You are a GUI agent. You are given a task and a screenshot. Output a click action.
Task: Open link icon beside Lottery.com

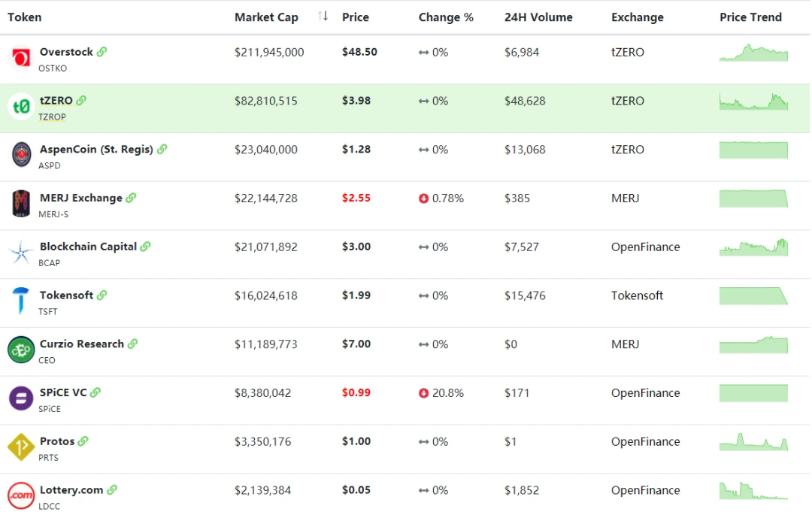[112, 490]
